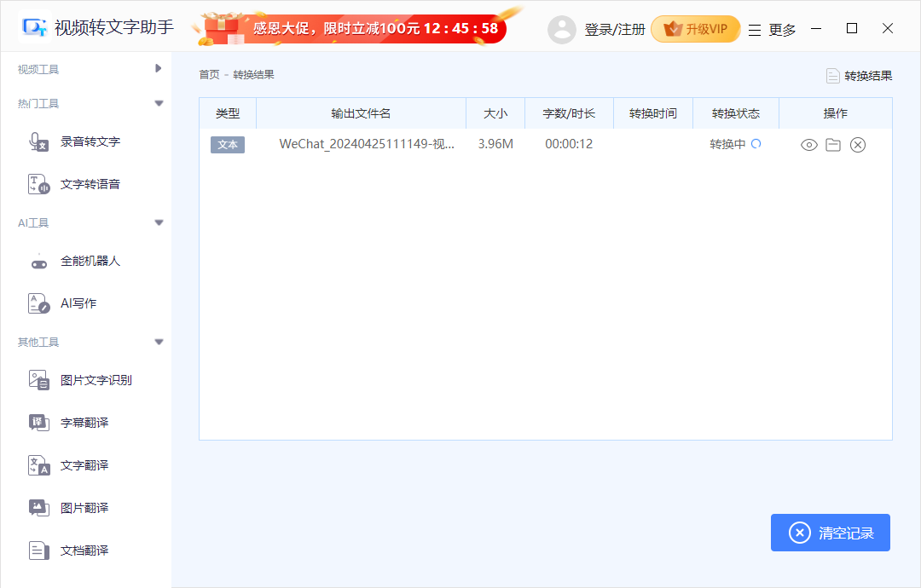
Task: Open the 文字转语音 tool
Action: tap(90, 184)
